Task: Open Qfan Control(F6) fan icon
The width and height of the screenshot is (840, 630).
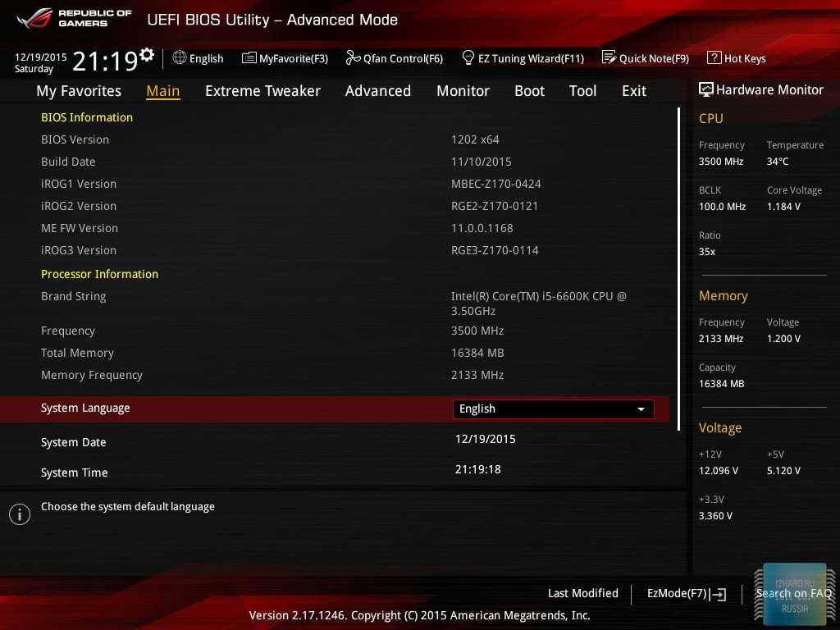Action: pyautogui.click(x=353, y=57)
